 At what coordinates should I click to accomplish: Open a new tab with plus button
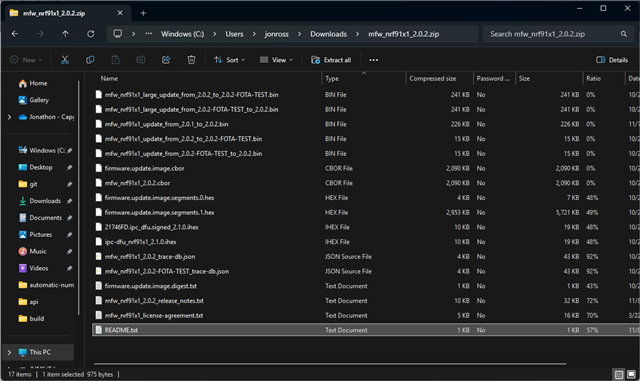point(143,13)
